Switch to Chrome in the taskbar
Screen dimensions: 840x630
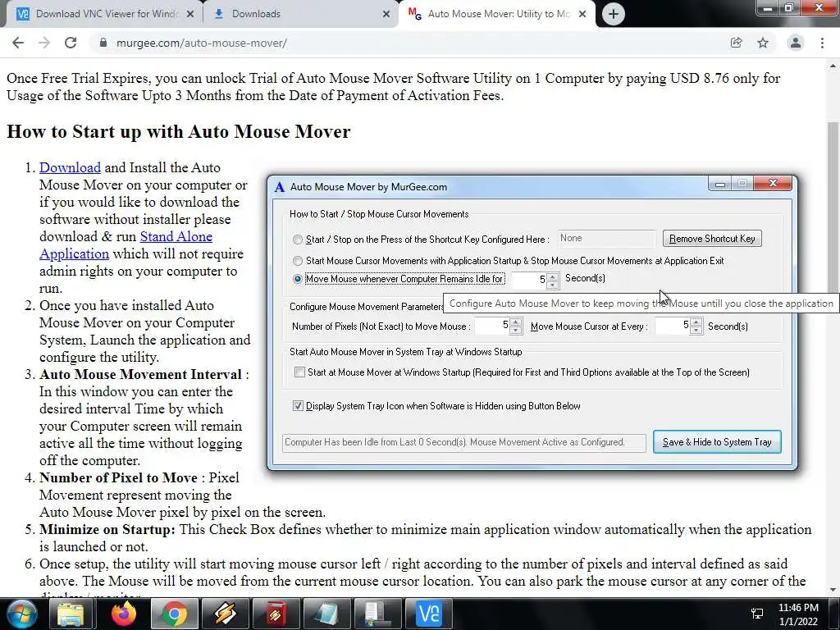click(174, 614)
